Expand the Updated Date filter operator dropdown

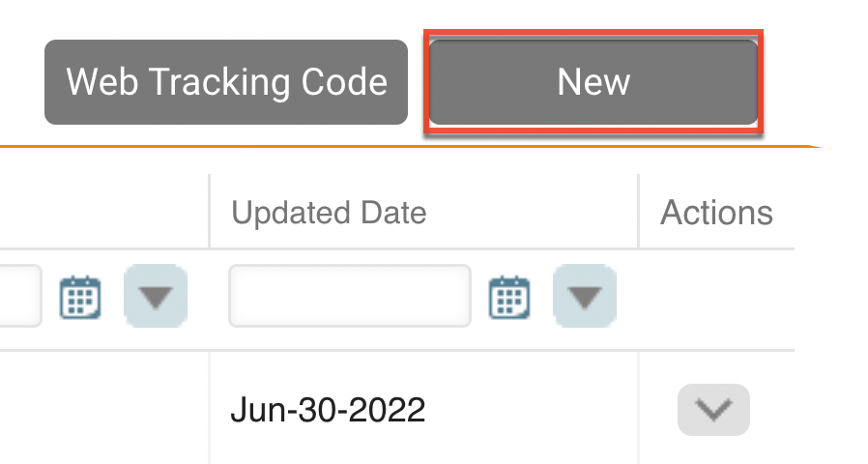[584, 297]
